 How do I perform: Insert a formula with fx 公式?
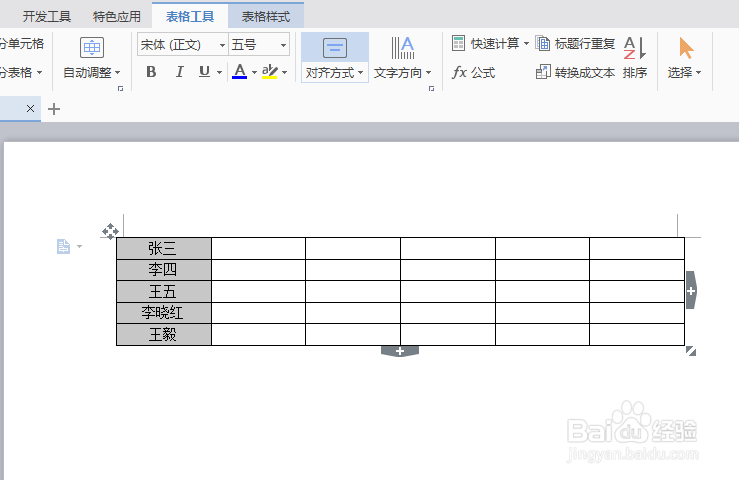474,73
